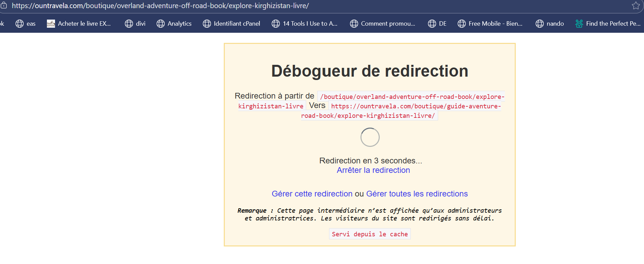Click the 'Servi depuis le cache' label
The image size is (644, 264).
pos(370,234)
